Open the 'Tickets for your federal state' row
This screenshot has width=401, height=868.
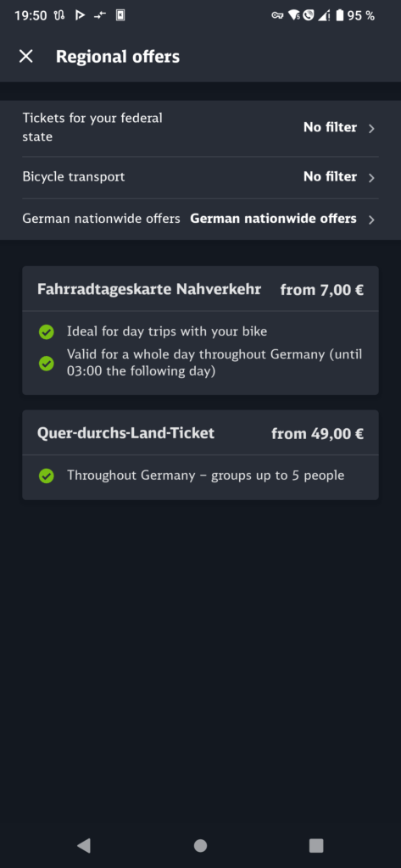(x=200, y=129)
